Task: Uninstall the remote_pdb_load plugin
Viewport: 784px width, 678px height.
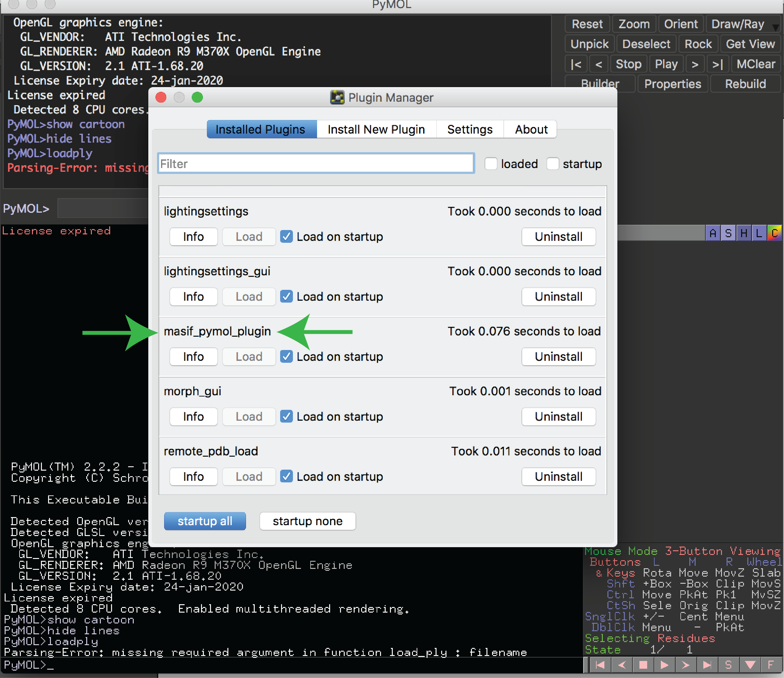Action: 558,476
